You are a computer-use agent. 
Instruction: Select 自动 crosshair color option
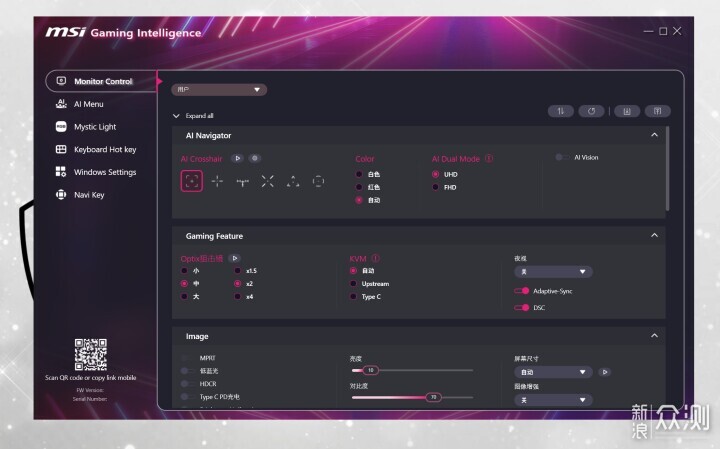pyautogui.click(x=359, y=200)
